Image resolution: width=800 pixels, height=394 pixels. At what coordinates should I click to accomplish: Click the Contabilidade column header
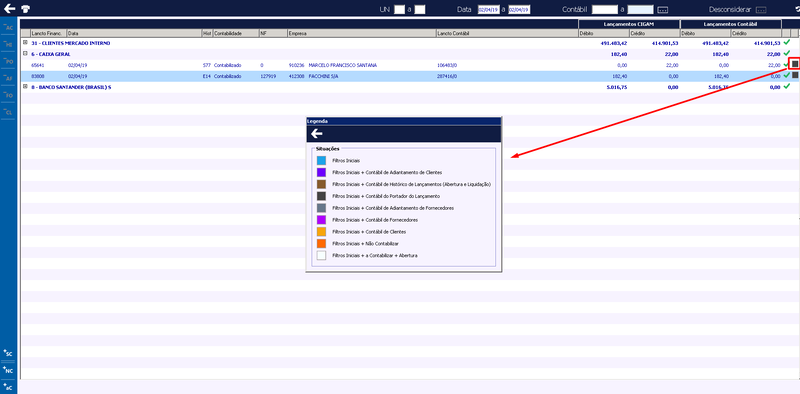235,33
